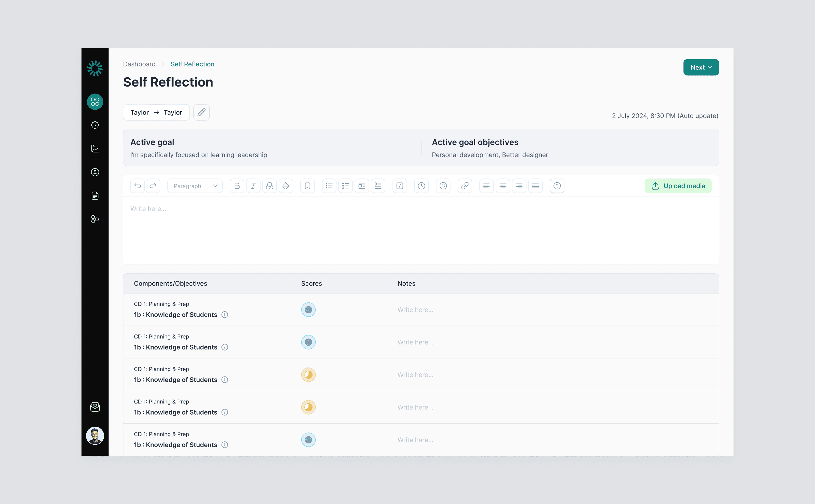Redo the last edit
The width and height of the screenshot is (815, 504).
(x=153, y=186)
